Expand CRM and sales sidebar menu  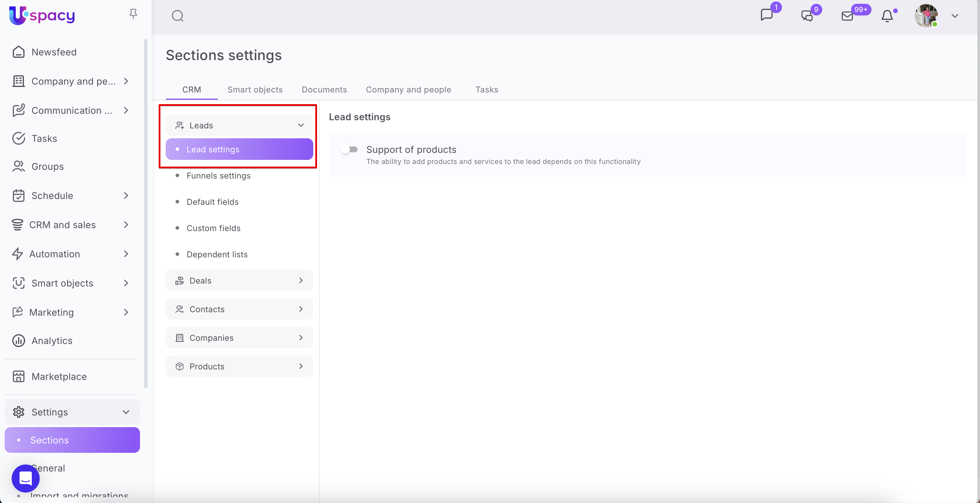pyautogui.click(x=71, y=225)
